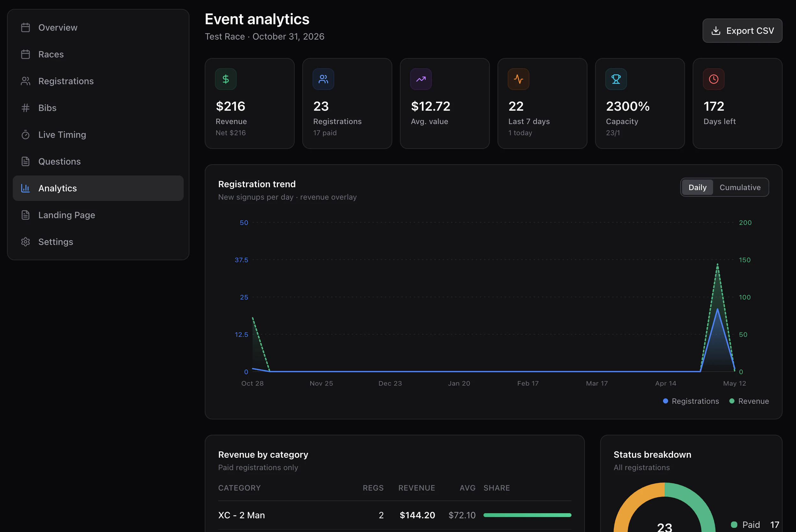
Task: Click the XC - 2 Man share bar
Action: pyautogui.click(x=527, y=515)
